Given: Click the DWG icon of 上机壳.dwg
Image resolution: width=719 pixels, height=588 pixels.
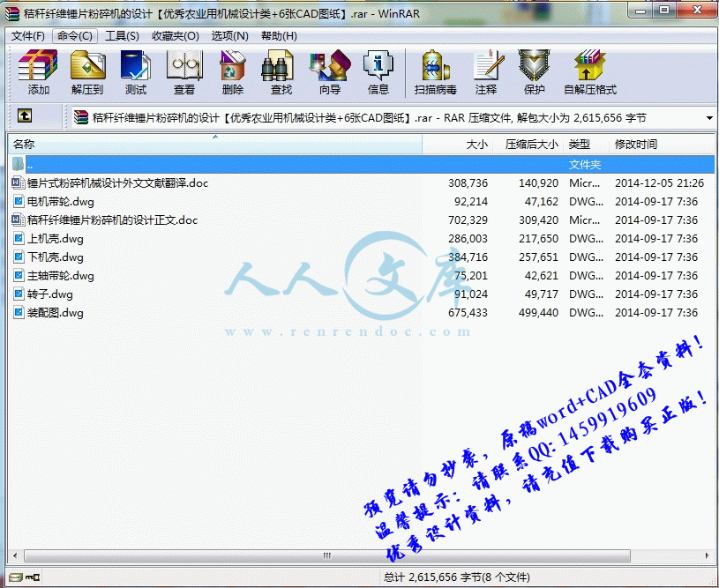Looking at the screenshot, I should point(19,238).
